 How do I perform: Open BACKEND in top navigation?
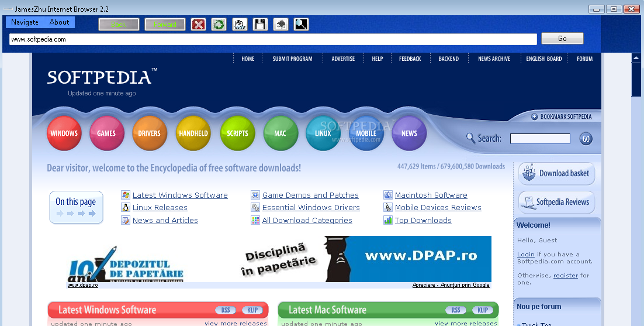pyautogui.click(x=448, y=59)
